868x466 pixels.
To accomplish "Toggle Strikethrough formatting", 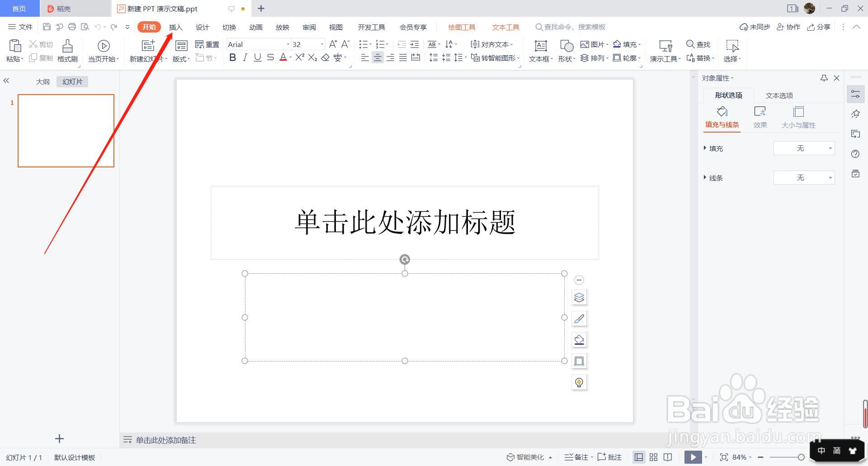I will (x=270, y=57).
